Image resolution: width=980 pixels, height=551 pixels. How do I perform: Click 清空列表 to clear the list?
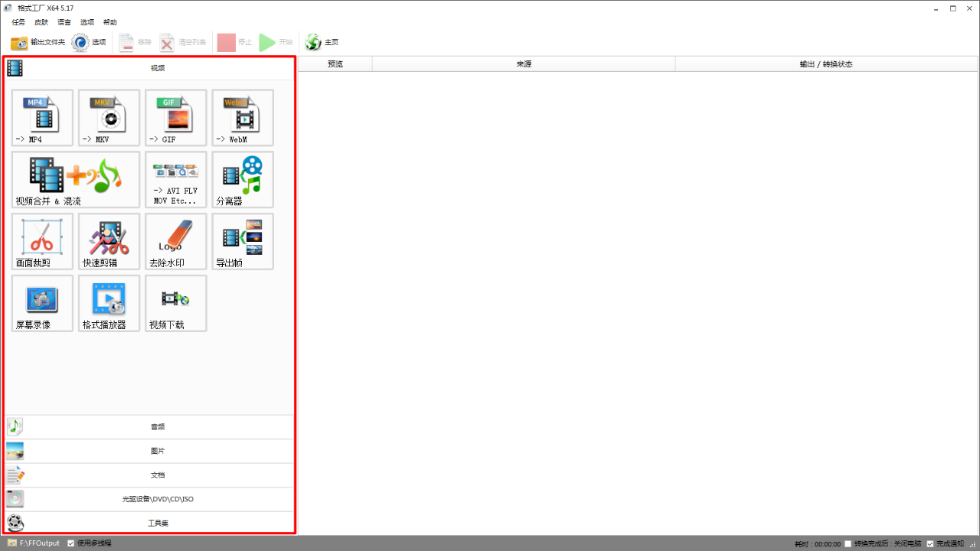tap(183, 43)
